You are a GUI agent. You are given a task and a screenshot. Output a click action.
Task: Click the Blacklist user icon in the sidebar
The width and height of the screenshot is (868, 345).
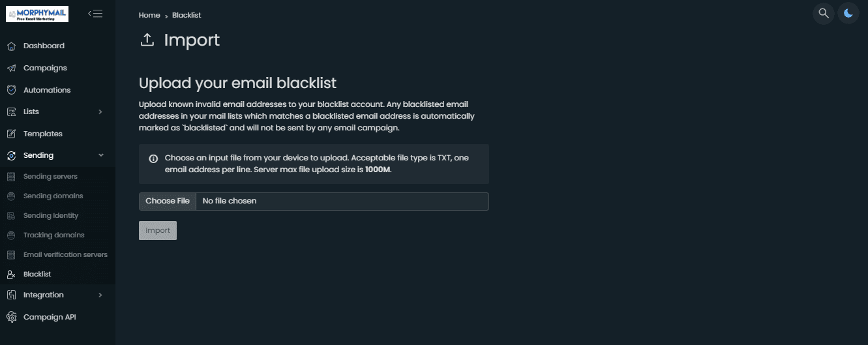pos(10,275)
